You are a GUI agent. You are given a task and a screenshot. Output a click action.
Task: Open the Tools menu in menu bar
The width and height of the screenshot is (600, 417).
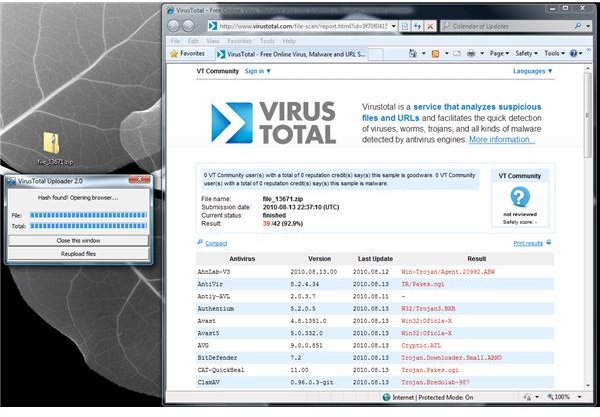click(267, 41)
